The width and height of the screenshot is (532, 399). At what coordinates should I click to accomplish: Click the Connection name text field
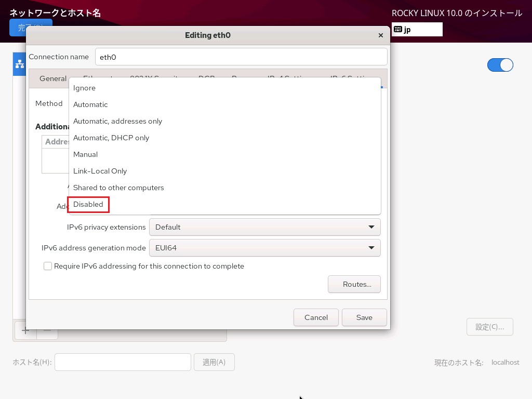pos(241,57)
